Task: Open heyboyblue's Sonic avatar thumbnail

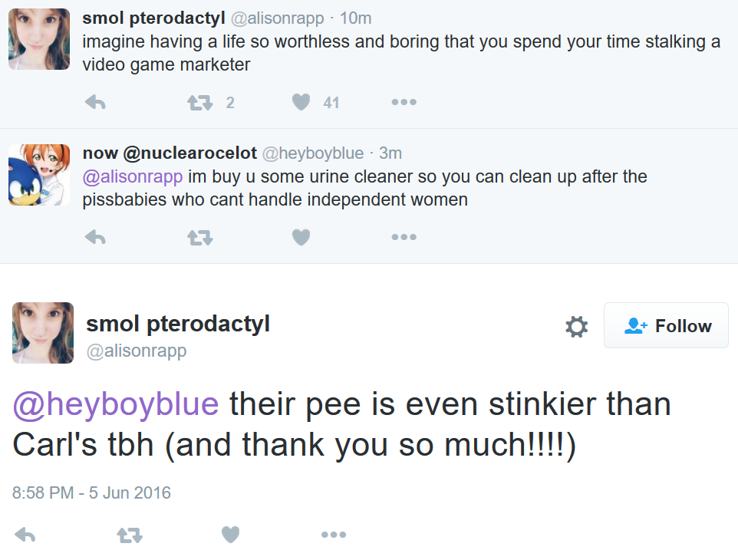Action: point(39,175)
